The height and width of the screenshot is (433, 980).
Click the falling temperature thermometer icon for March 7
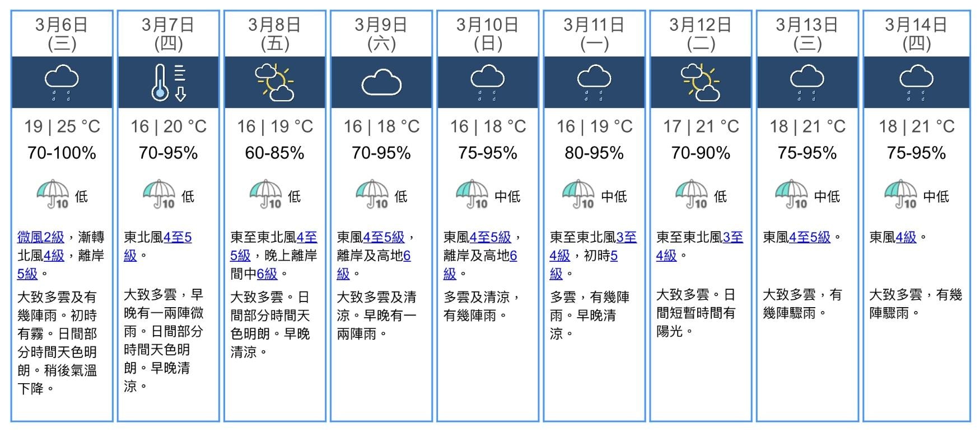pyautogui.click(x=169, y=83)
